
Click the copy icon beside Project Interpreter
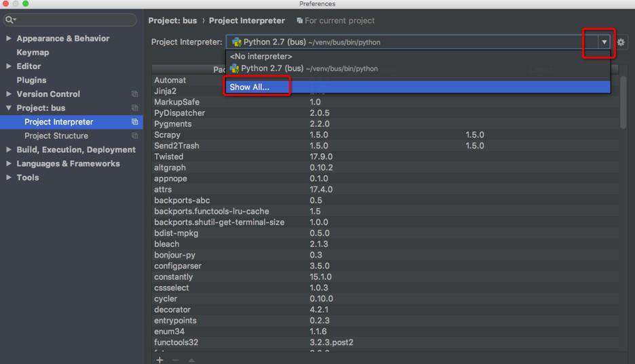135,122
